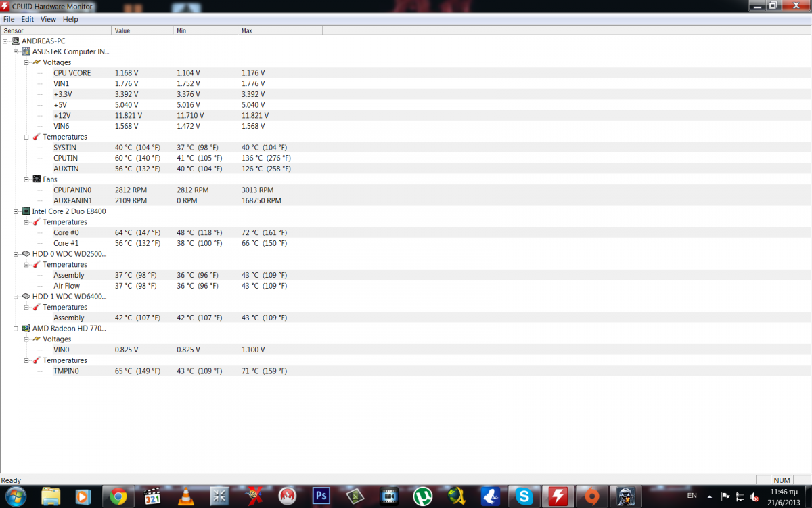Image resolution: width=812 pixels, height=508 pixels.
Task: Click thermometer icon of ASUSTeK Temperatures node
Action: click(x=37, y=137)
